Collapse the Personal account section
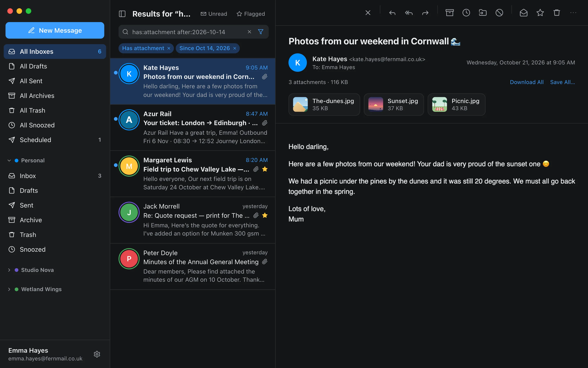This screenshot has width=588, height=368. (x=9, y=161)
